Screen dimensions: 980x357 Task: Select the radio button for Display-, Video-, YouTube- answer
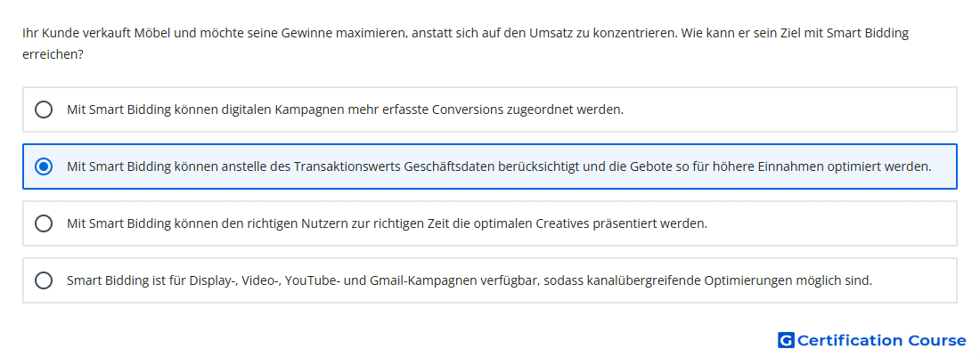pos(43,280)
